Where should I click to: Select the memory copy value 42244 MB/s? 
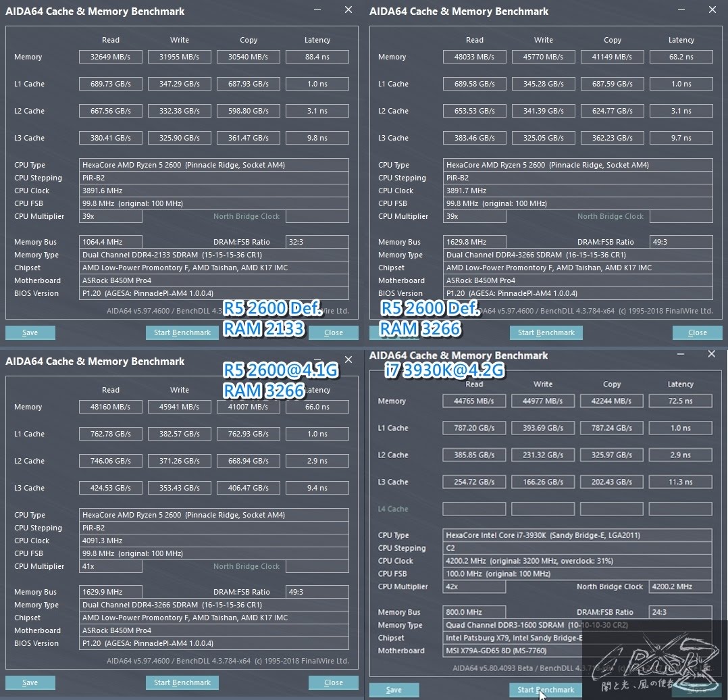click(x=611, y=401)
